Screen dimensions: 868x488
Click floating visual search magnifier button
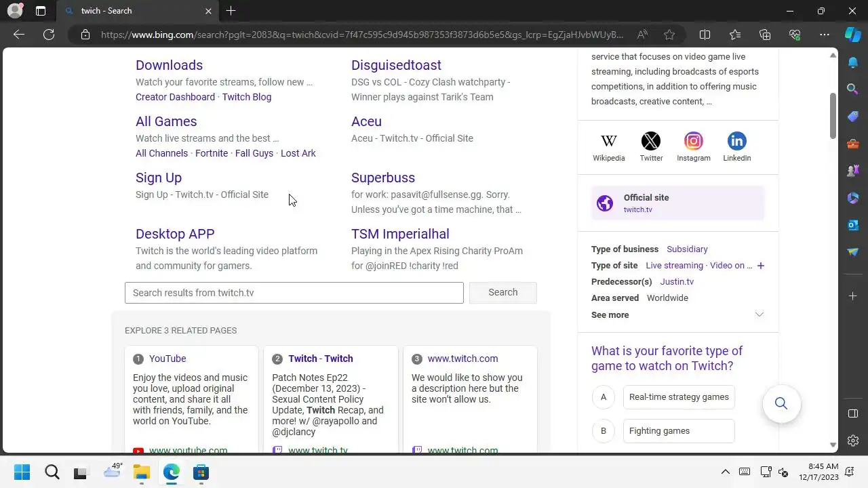click(781, 404)
